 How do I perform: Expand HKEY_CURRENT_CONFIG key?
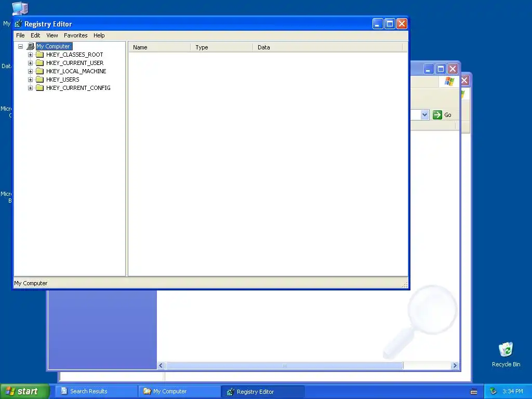[x=30, y=88]
